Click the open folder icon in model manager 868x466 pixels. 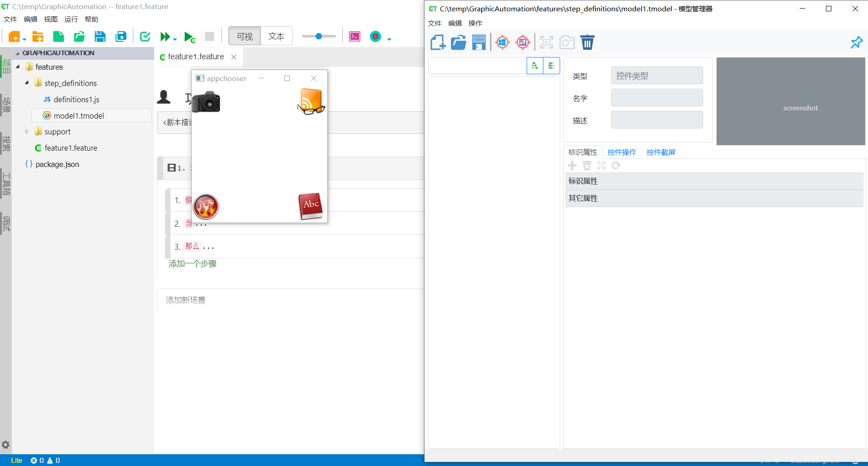tap(458, 43)
